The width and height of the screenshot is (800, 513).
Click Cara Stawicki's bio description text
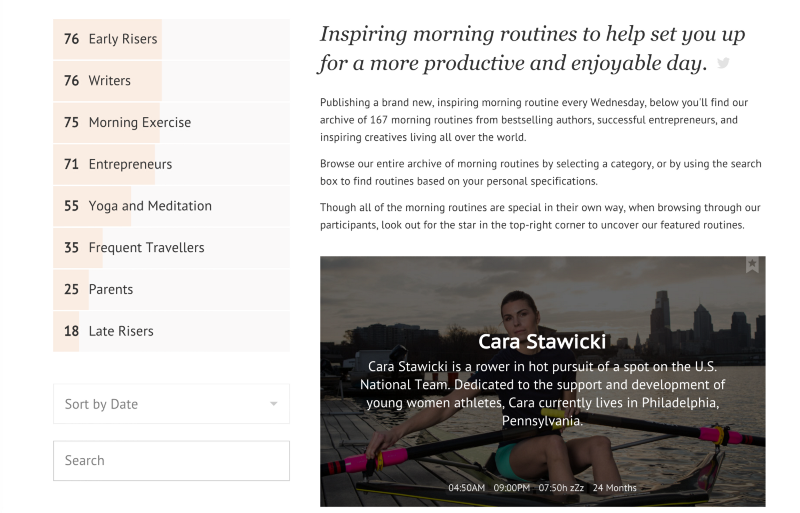[x=542, y=393]
